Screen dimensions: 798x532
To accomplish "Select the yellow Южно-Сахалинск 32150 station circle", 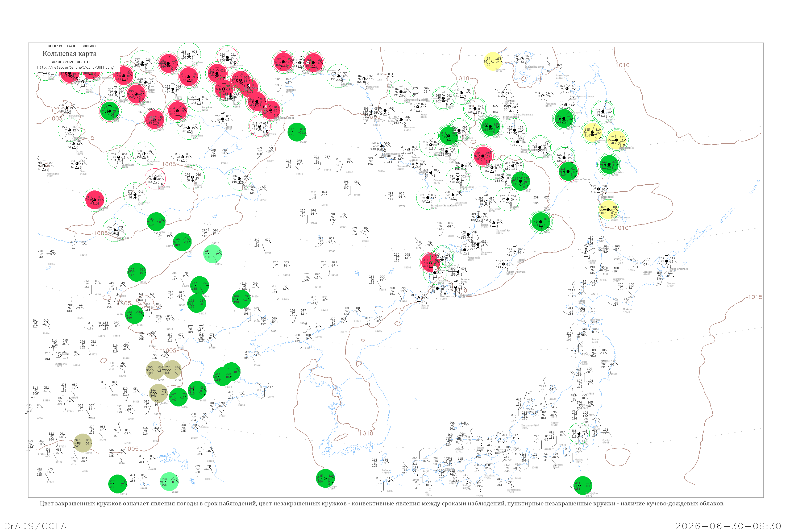I will click(x=608, y=210).
